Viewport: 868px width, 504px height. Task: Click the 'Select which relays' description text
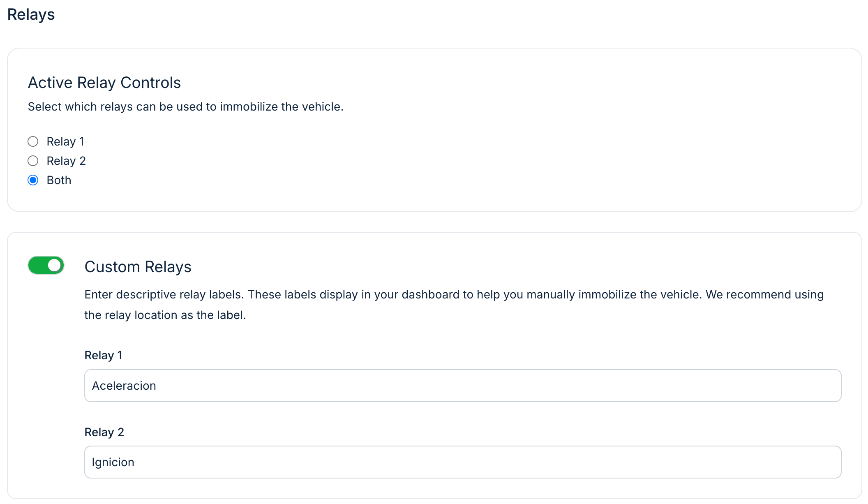[x=185, y=106]
